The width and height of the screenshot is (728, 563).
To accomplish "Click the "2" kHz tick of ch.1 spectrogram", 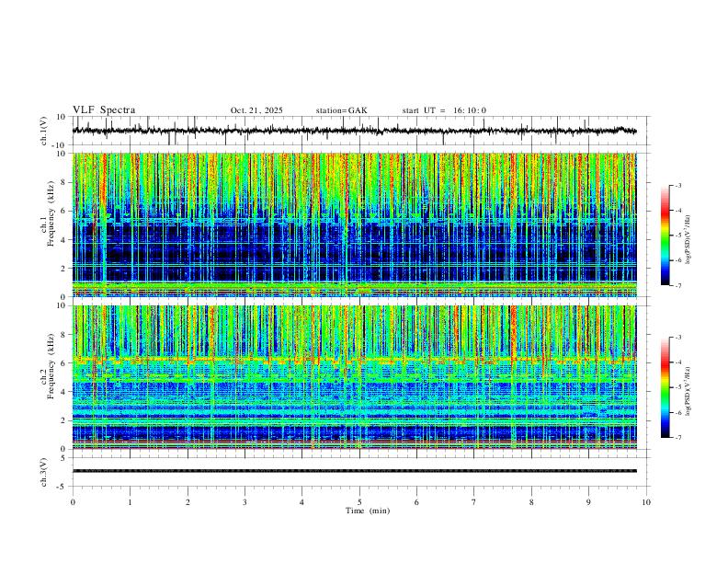I will point(64,268).
